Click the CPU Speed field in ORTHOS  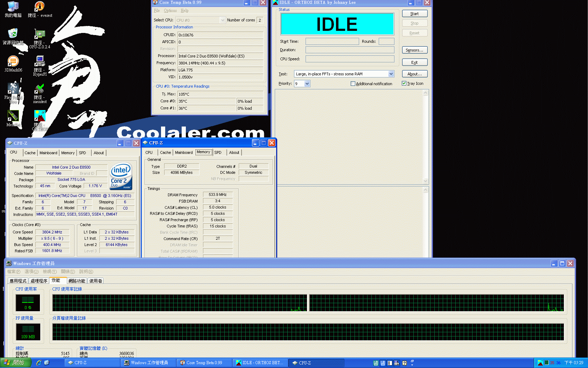click(350, 59)
